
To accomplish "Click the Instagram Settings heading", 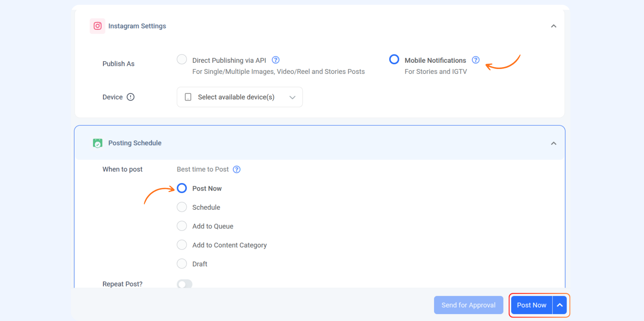I will coord(137,26).
